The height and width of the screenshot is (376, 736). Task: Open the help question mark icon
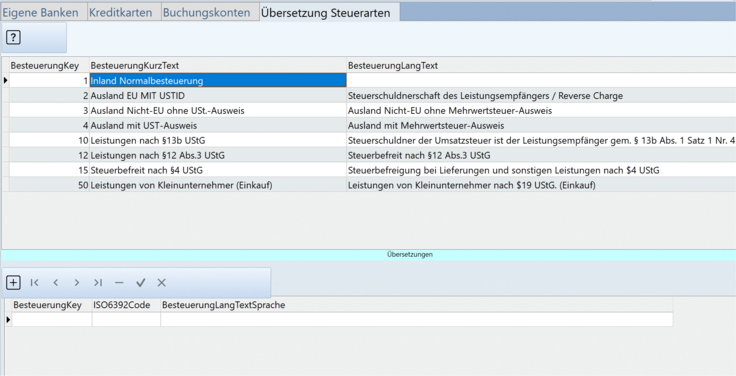tap(13, 37)
